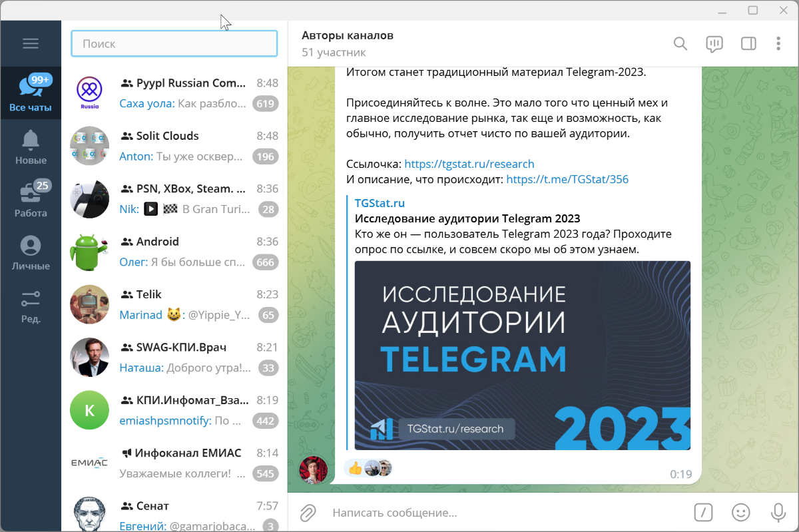The width and height of the screenshot is (799, 532).
Task: Open the КПИ.Инфомат chat
Action: (174, 410)
